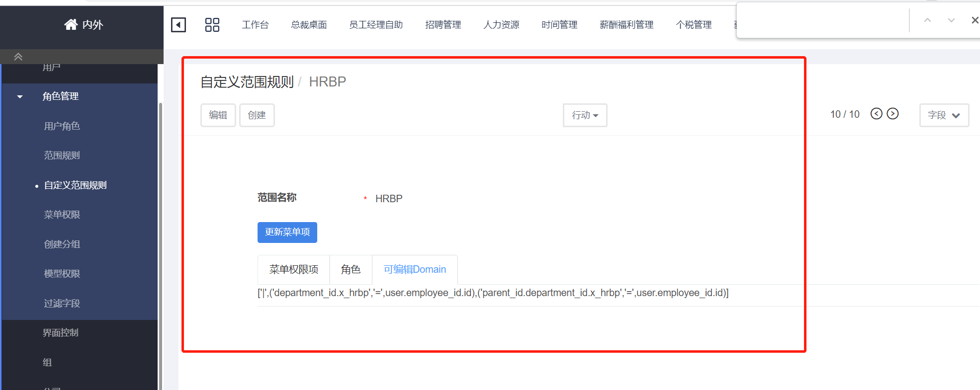Image resolution: width=980 pixels, height=390 pixels.
Task: Open the 字段 dropdown
Action: tap(944, 115)
